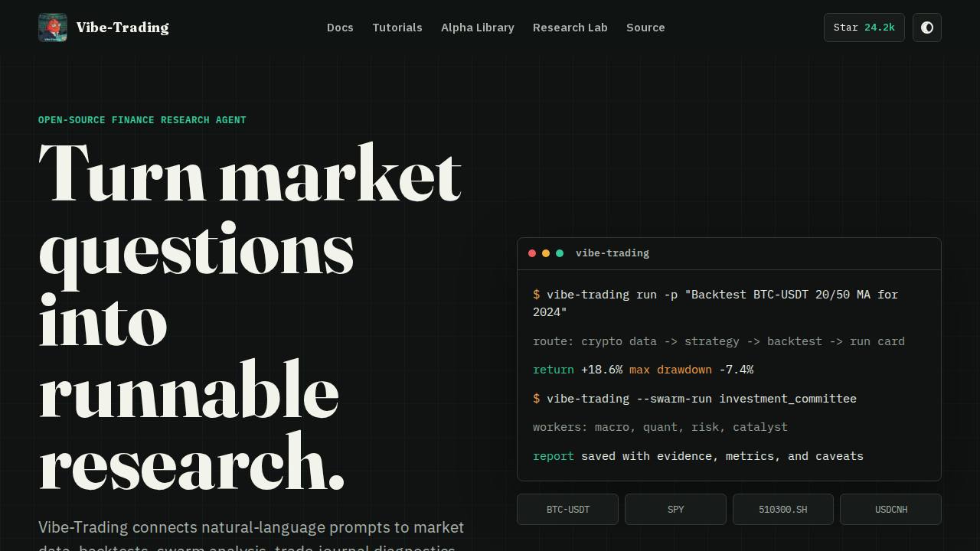The width and height of the screenshot is (980, 551).
Task: Click the 'route: crypto data' output line
Action: tap(719, 341)
